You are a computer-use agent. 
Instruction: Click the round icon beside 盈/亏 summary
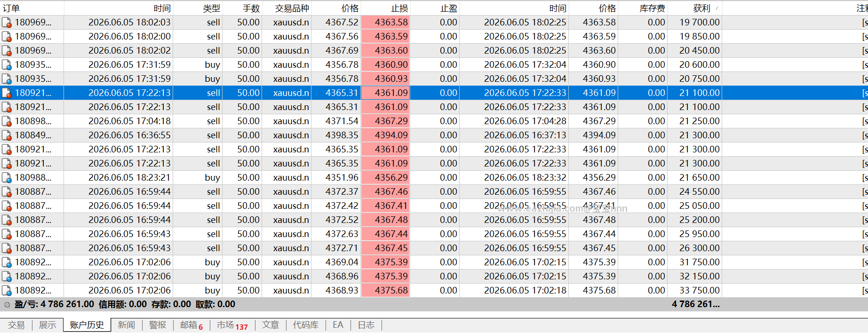coord(7,304)
